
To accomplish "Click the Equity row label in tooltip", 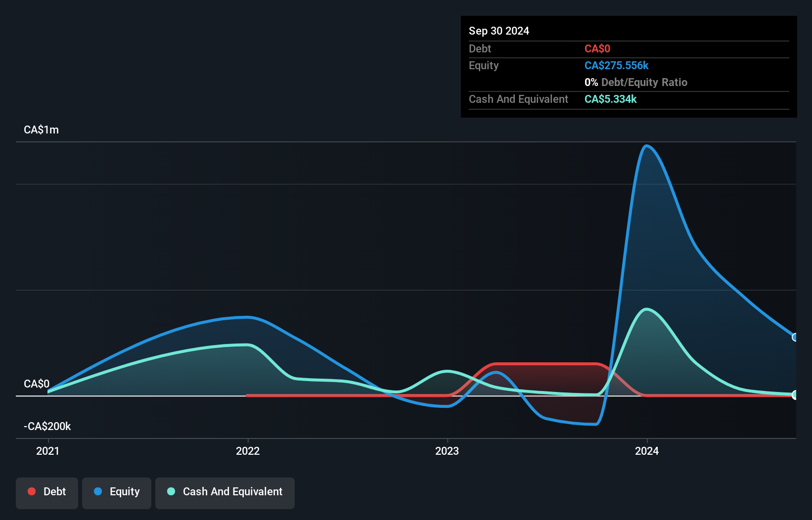I will click(484, 65).
